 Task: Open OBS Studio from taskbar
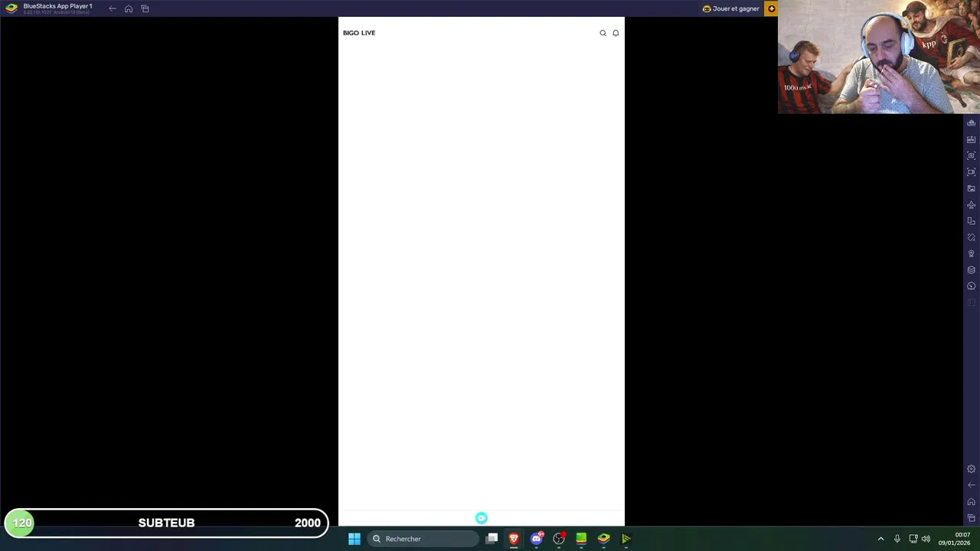coord(559,539)
